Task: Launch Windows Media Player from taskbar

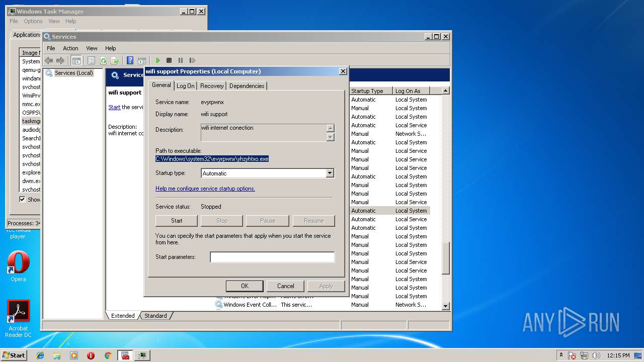Action: tap(74, 355)
